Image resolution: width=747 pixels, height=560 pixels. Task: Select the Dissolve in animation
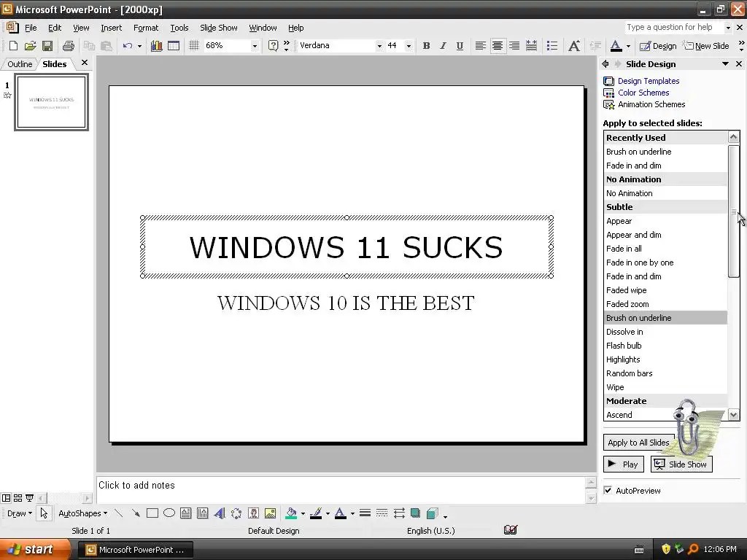[x=665, y=332]
